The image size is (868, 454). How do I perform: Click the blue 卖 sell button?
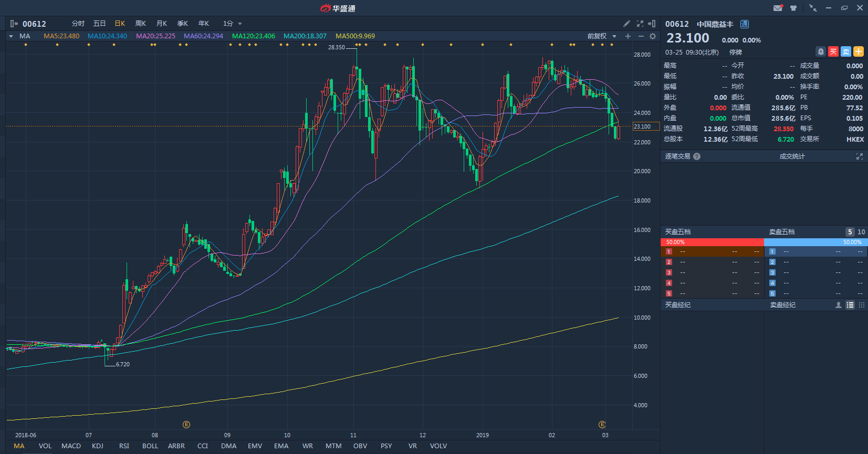846,51
